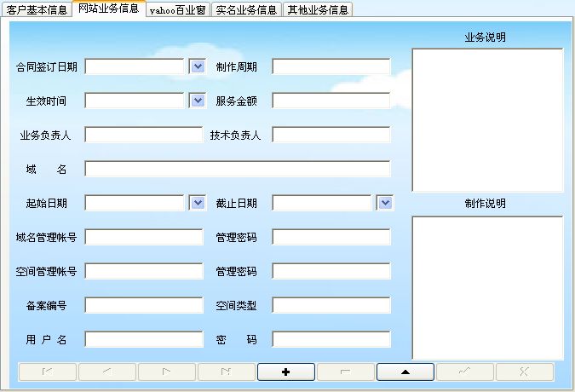575x392 pixels.
Task: Click the 截止日期 input field
Action: (x=322, y=203)
